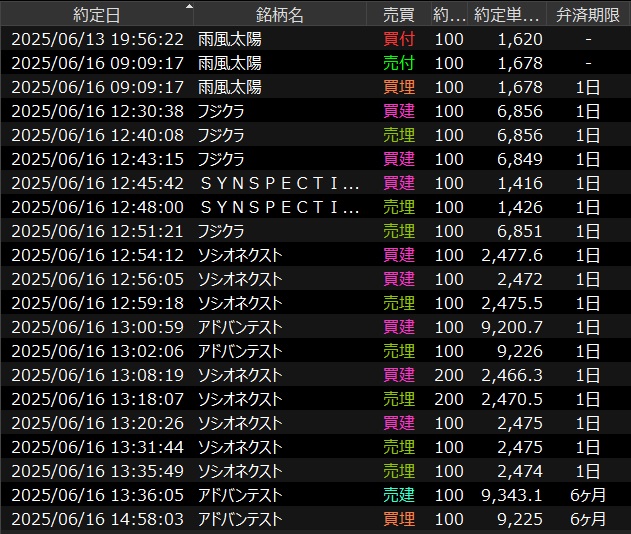This screenshot has height=534, width=631.
Task: Click 買埋 in the 14:58:03 row
Action: pos(398,519)
